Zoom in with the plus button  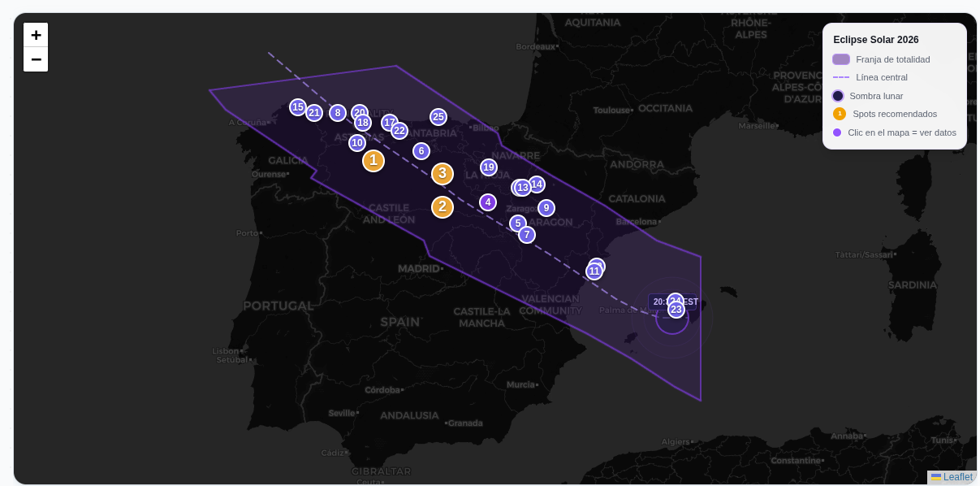(36, 35)
